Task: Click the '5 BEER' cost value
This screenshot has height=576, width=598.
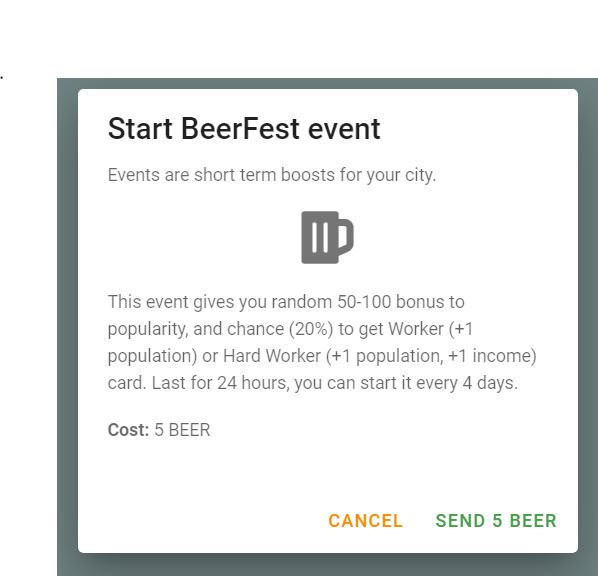Action: (182, 430)
